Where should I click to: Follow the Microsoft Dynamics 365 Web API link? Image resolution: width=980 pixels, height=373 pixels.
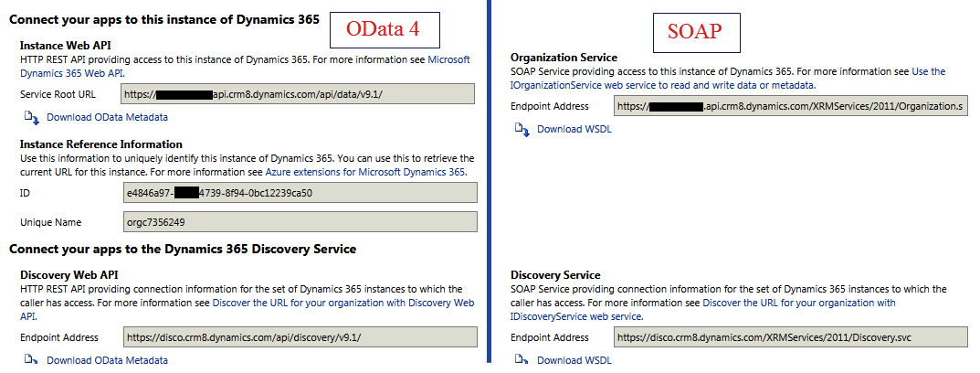245,67
